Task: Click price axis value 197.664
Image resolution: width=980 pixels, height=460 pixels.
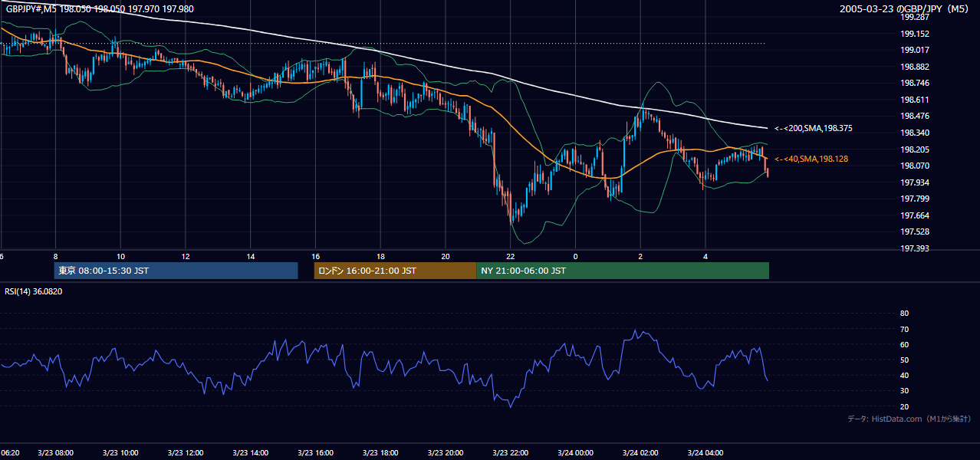Action: [x=915, y=215]
